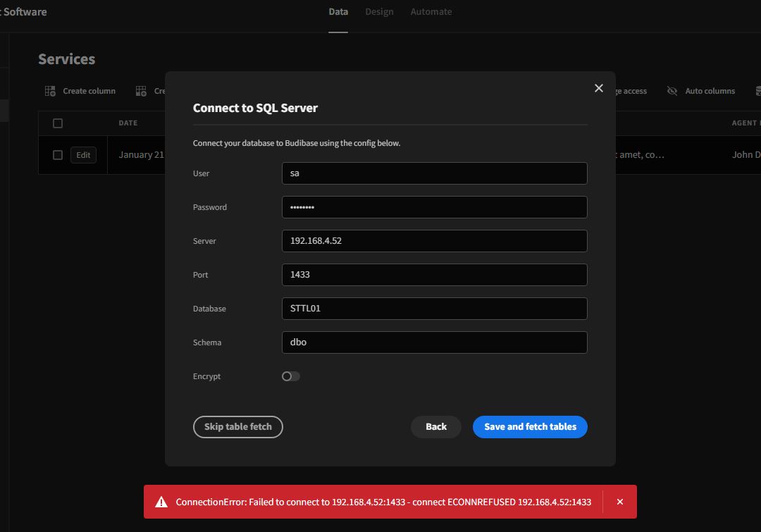The image size is (761, 532).
Task: Click the User input field
Action: [434, 173]
